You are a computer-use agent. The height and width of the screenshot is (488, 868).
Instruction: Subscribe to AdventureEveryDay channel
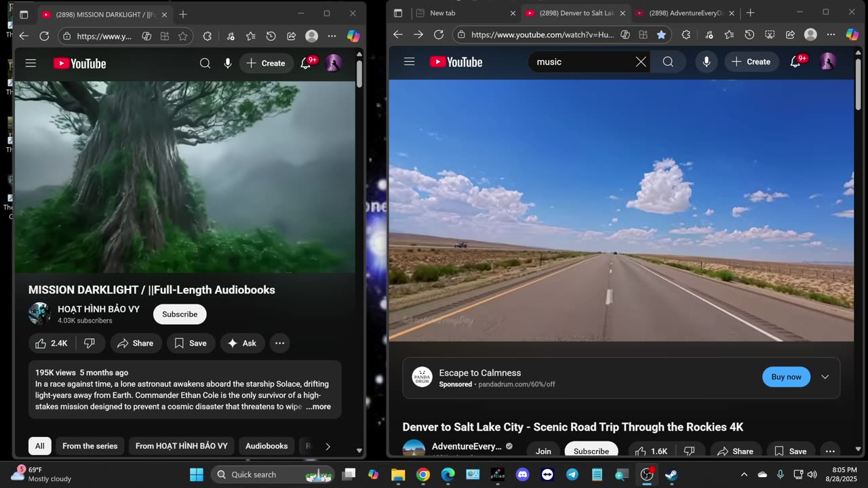click(591, 451)
